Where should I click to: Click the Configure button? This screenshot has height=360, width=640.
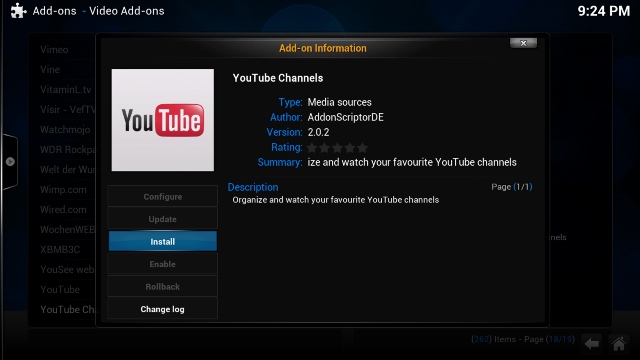click(x=162, y=197)
